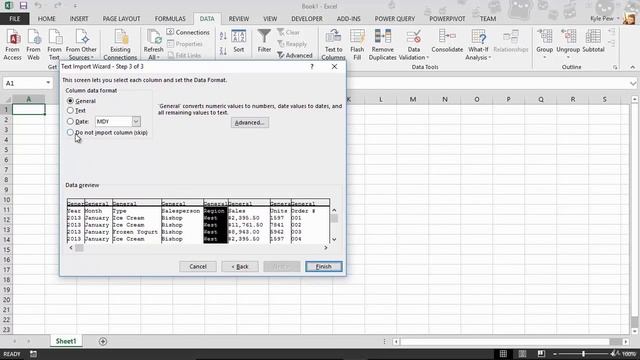Switch to the POWER QUERY tab
Screen dimensions: 640x360
coord(395,19)
